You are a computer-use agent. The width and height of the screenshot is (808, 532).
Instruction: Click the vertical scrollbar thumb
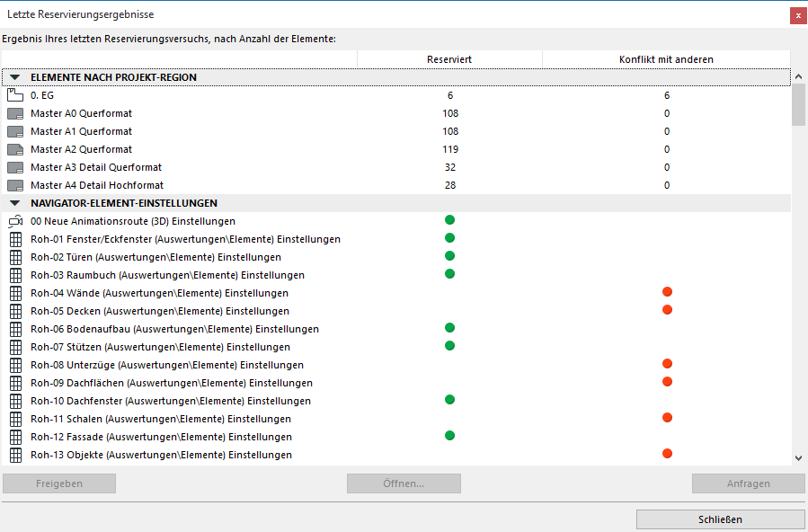[x=799, y=104]
